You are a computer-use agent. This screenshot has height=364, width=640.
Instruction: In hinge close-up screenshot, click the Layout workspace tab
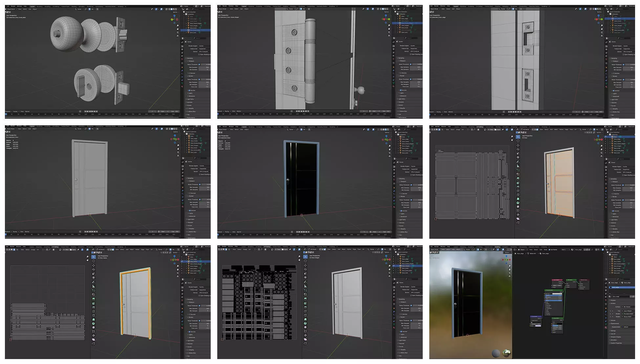[x=244, y=6]
